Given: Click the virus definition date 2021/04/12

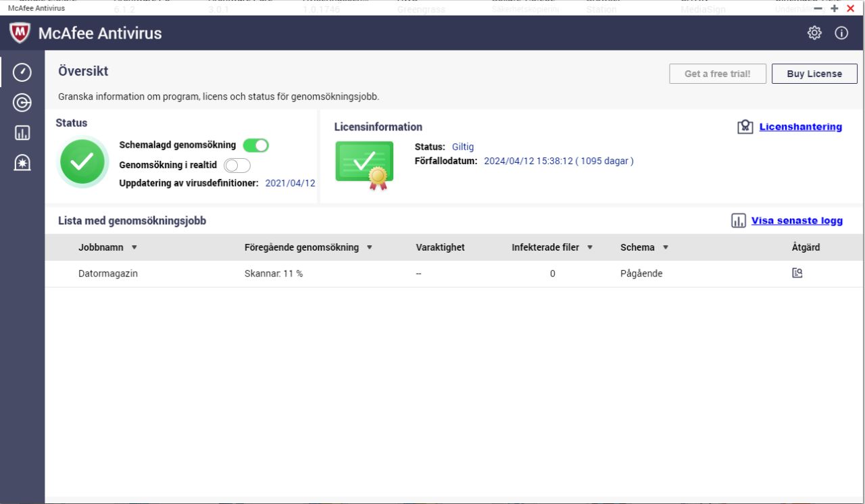Looking at the screenshot, I should point(290,183).
